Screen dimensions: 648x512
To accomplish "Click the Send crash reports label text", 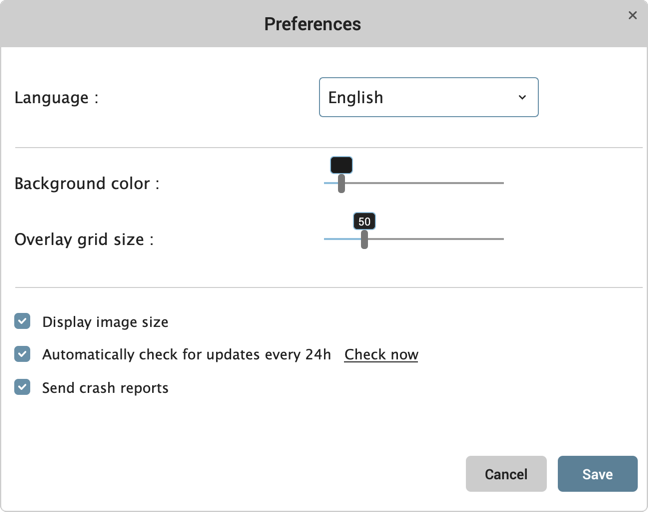I will point(105,388).
